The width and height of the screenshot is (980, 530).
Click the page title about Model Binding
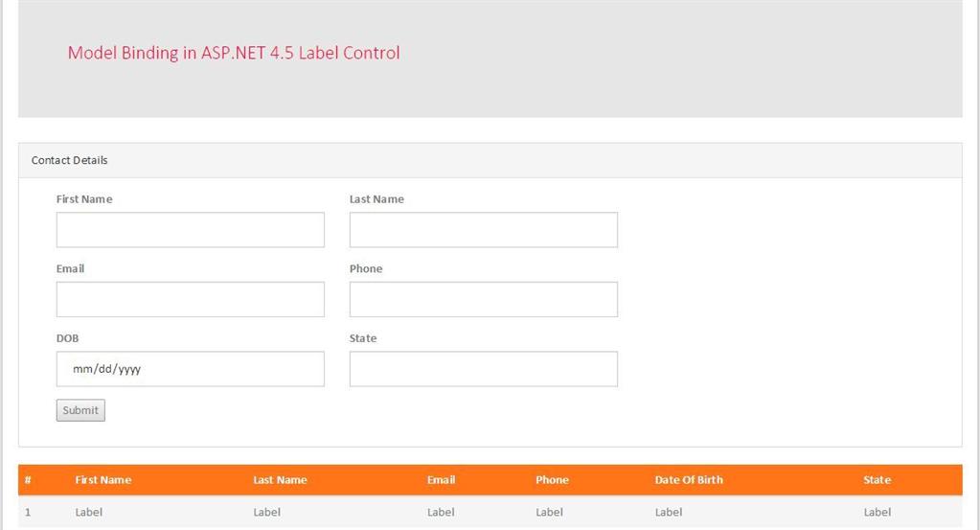pyautogui.click(x=234, y=53)
